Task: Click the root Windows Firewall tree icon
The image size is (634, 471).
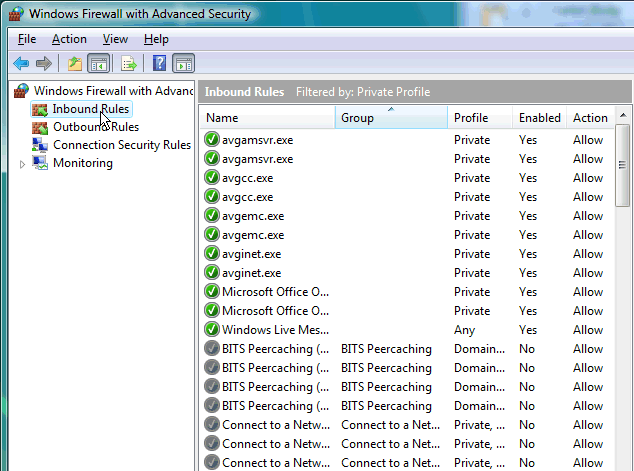Action: coord(21,91)
